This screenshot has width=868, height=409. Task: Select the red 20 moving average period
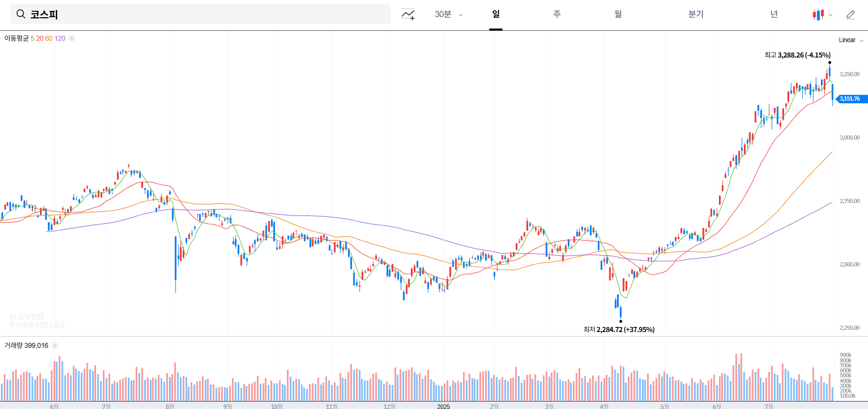coord(40,38)
